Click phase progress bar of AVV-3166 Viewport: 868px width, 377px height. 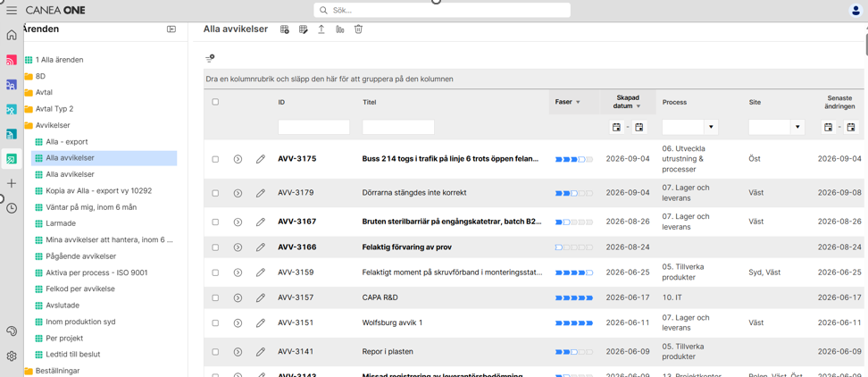(574, 247)
